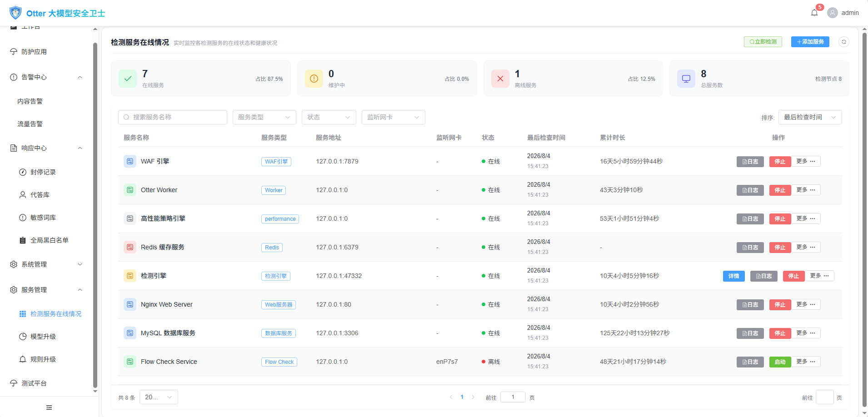Click the next page arrow in pagination
Screen dimensions: 868x417
[473, 397]
